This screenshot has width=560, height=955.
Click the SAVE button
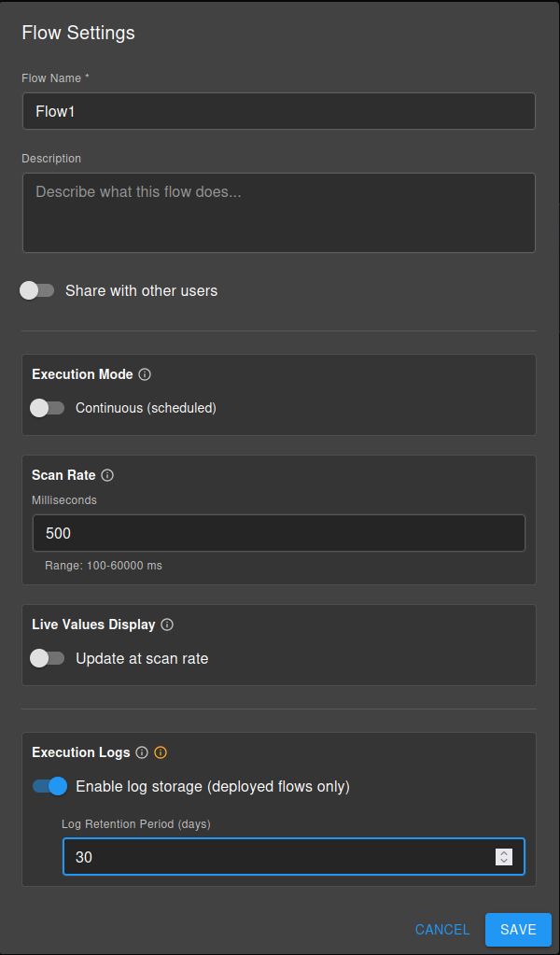pos(518,930)
